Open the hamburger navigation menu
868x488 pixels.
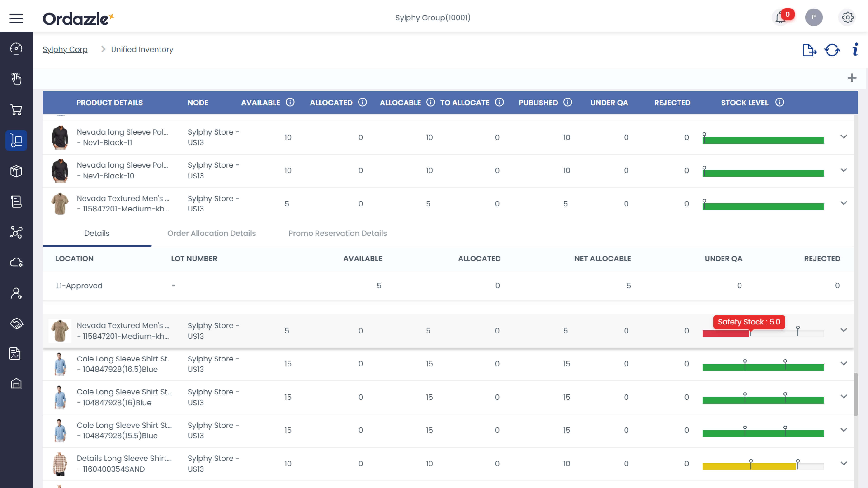[x=16, y=19]
